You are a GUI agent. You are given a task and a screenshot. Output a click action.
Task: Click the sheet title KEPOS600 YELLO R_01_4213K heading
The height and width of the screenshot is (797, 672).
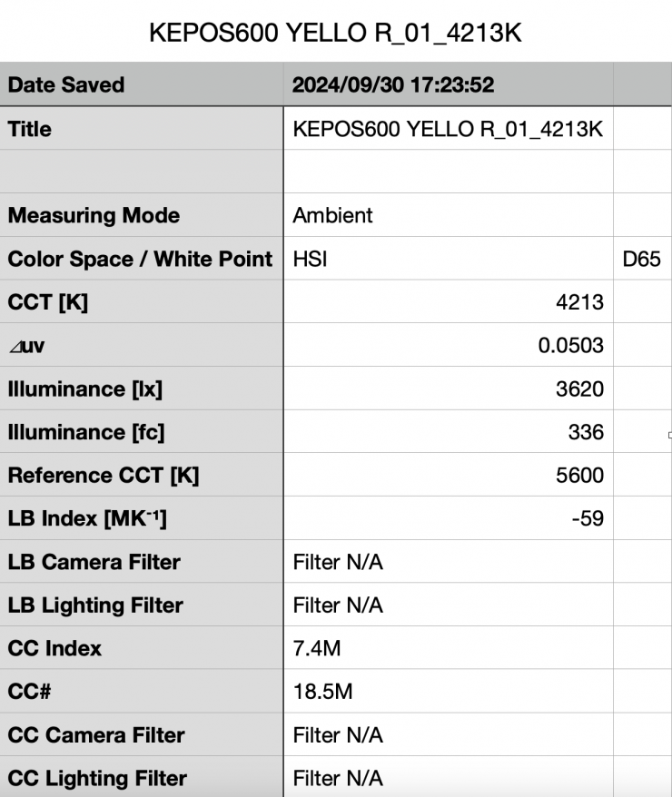(x=335, y=34)
